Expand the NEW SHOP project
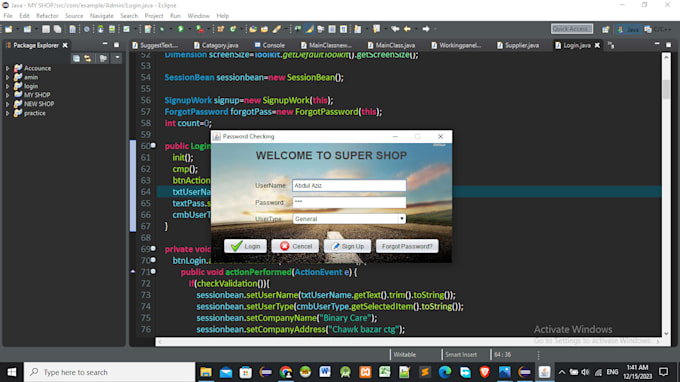Screen dimensions: 680x382 click(7, 104)
